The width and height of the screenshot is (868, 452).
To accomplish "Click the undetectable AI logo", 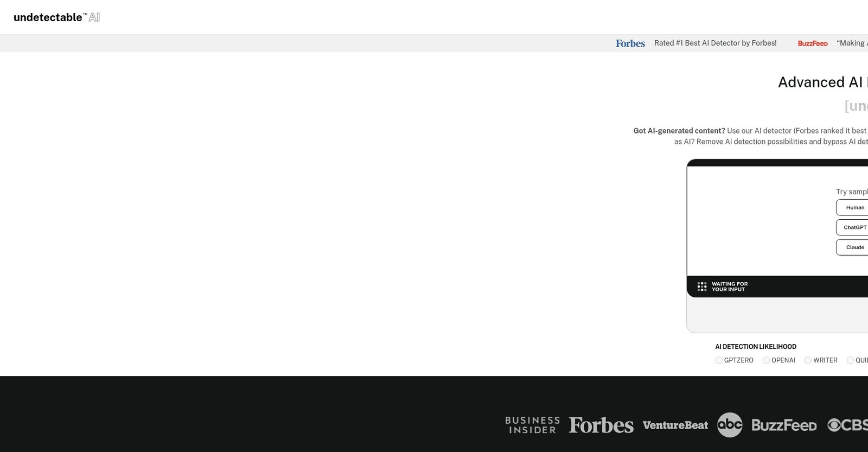I will coord(56,17).
